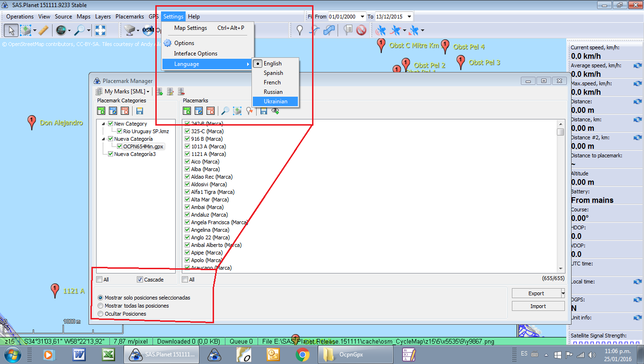The height and width of the screenshot is (364, 644).
Task: Click the Import button
Action: 538,306
